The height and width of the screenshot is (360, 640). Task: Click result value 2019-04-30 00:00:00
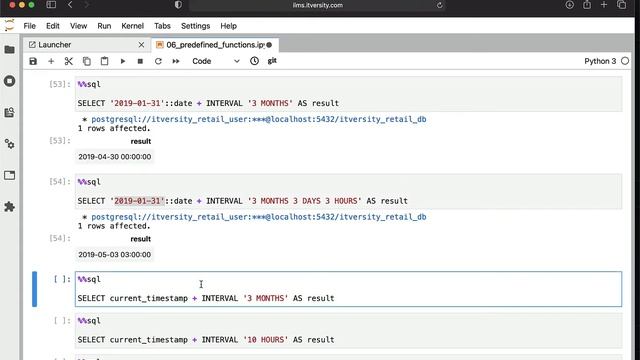pyautogui.click(x=115, y=157)
